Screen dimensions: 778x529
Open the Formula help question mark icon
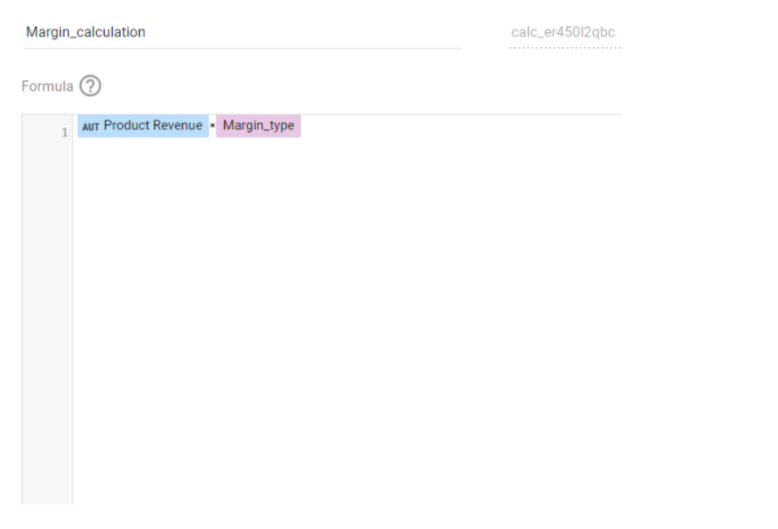click(90, 86)
